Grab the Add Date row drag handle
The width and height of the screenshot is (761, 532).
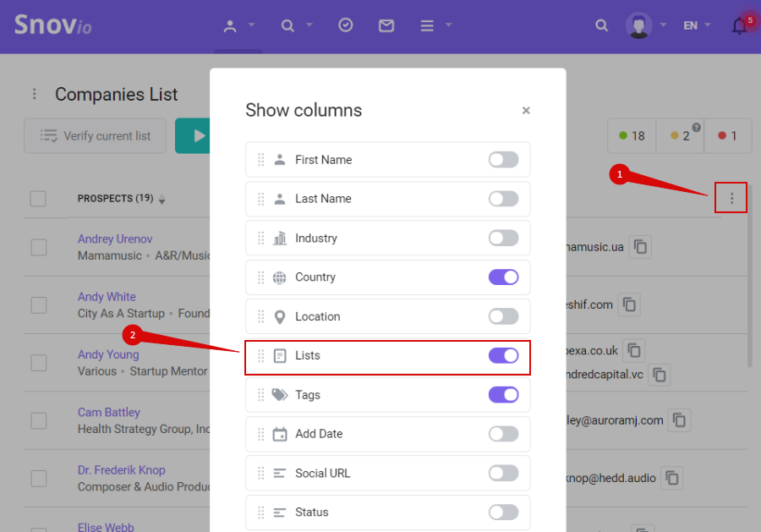[261, 434]
